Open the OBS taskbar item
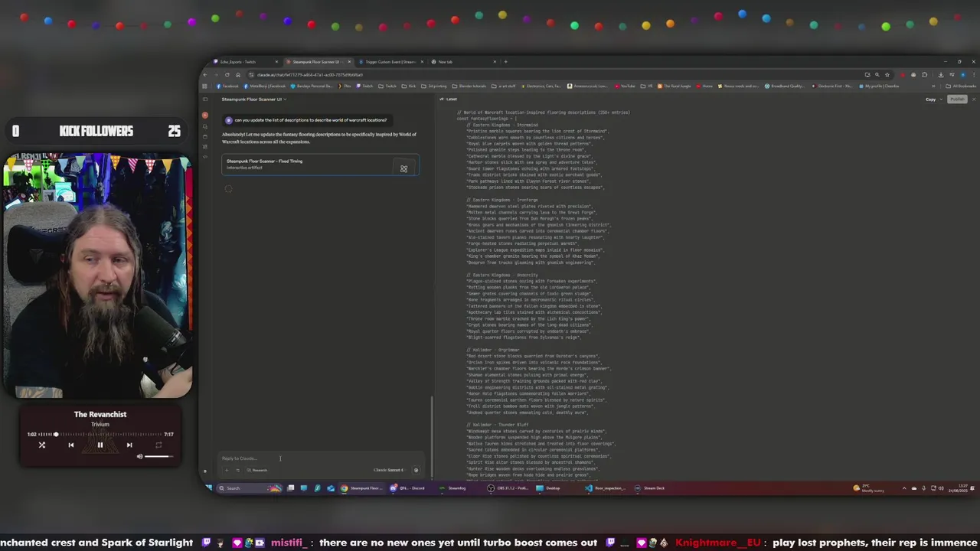 coord(507,487)
